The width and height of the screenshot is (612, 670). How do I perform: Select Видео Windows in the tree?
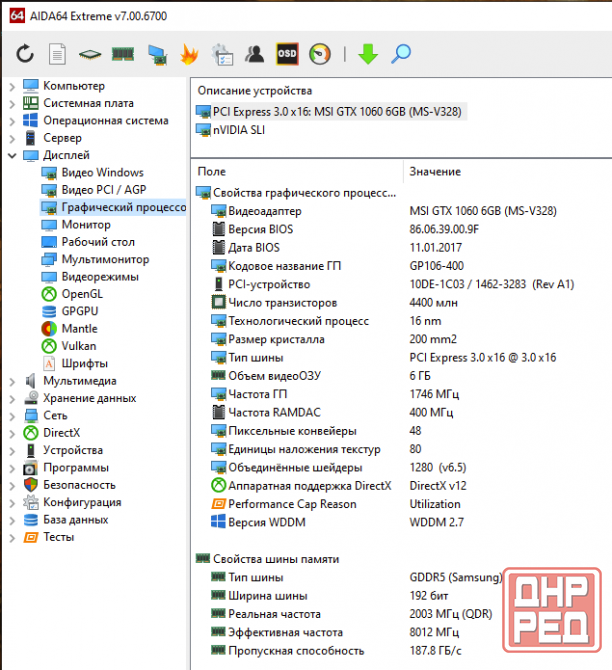[93, 173]
